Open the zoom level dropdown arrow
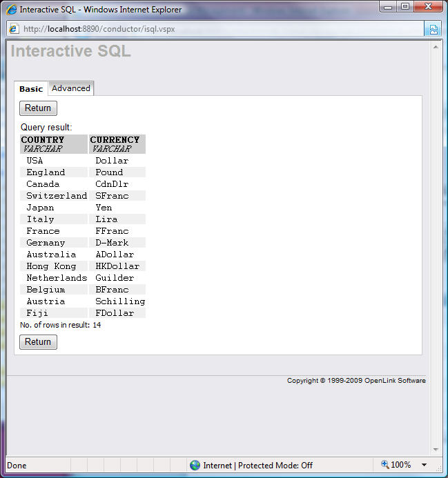 [x=424, y=465]
